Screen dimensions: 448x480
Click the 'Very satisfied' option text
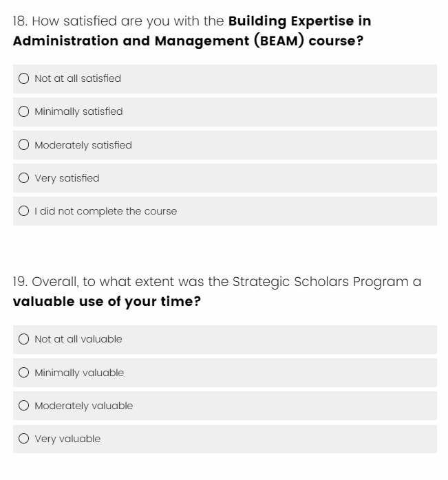67,178
